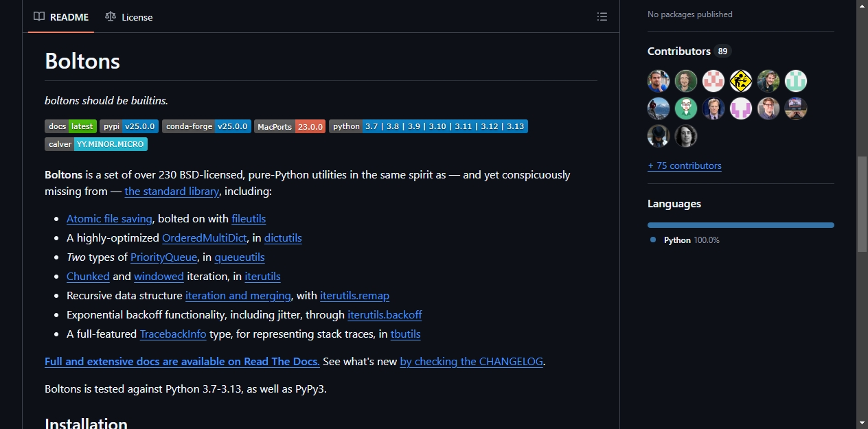
Task: Click the Installation heading
Action: click(x=86, y=423)
